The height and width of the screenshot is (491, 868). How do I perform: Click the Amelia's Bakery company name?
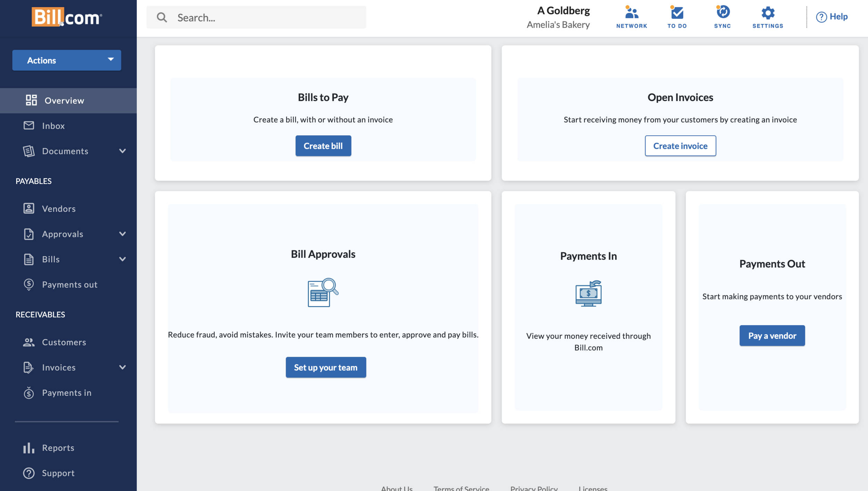tap(558, 25)
